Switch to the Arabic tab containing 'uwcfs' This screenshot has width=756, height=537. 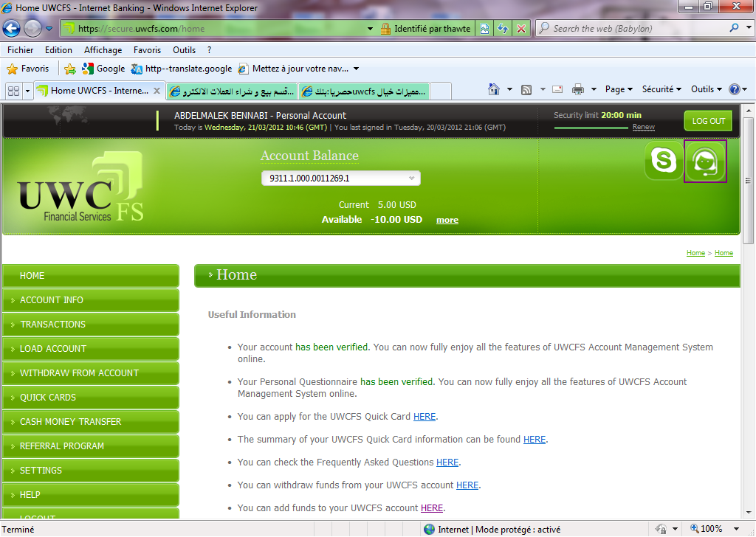[x=364, y=91]
